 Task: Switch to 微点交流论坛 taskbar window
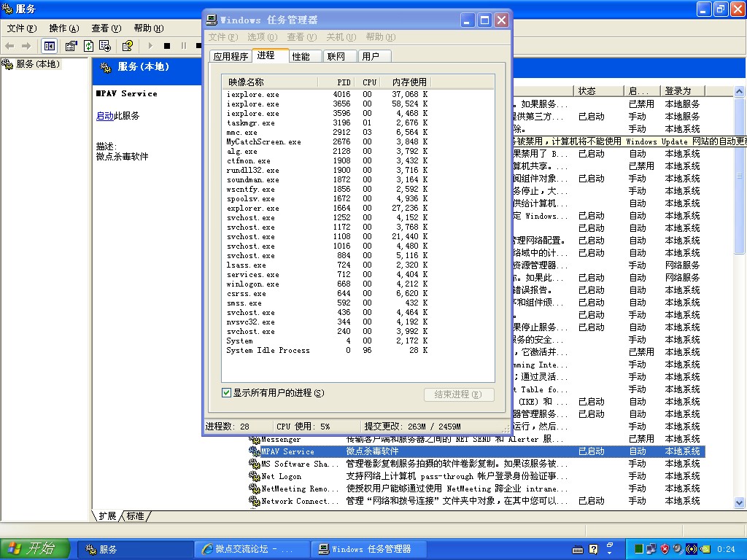pos(252,549)
